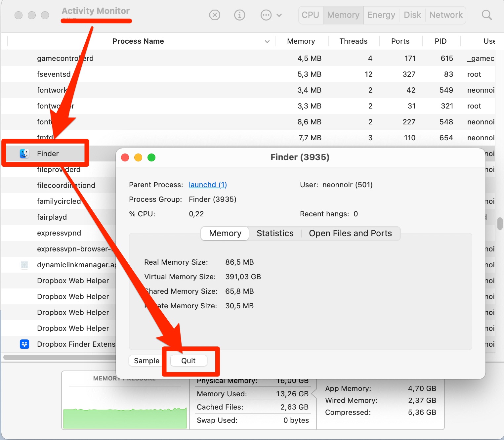504x440 pixels.
Task: Open the search magnifier icon
Action: coord(486,15)
